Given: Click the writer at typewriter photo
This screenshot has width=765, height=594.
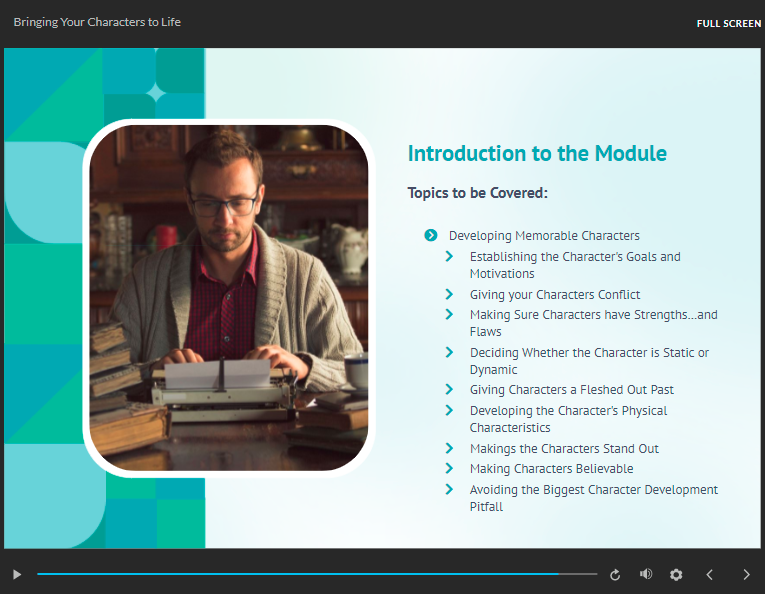Looking at the screenshot, I should pyautogui.click(x=229, y=298).
